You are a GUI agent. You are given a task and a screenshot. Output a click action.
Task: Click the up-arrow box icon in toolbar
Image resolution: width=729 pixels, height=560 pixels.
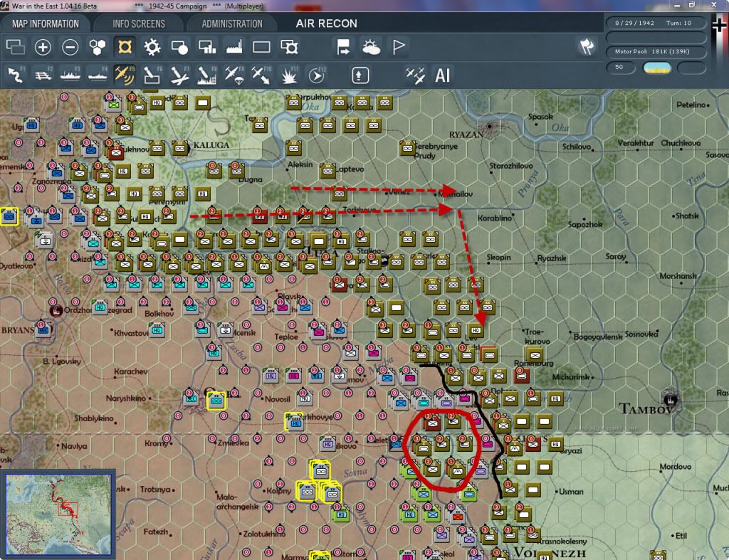(360, 75)
